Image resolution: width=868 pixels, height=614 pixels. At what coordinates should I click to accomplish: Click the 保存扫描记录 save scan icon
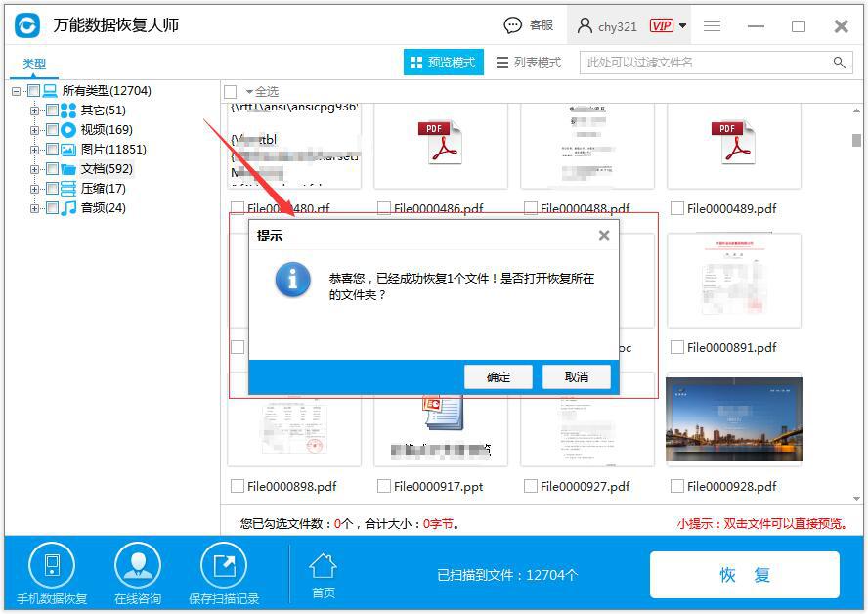coord(224,565)
